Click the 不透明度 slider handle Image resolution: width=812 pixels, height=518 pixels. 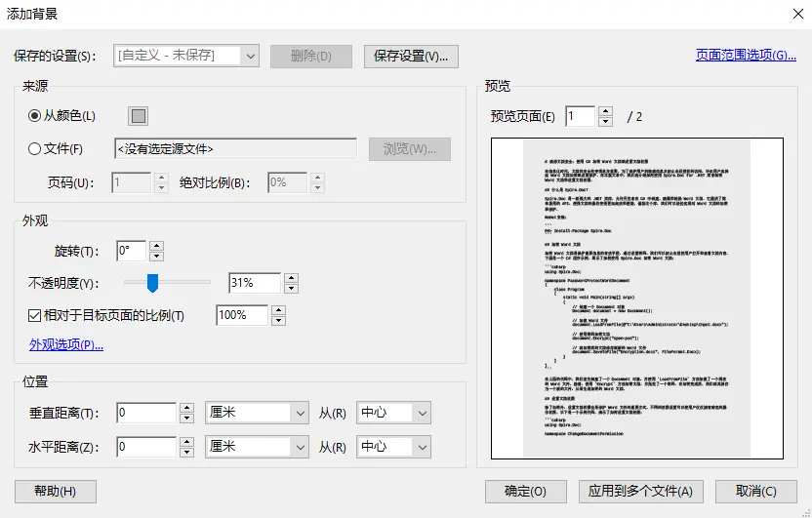coord(152,283)
